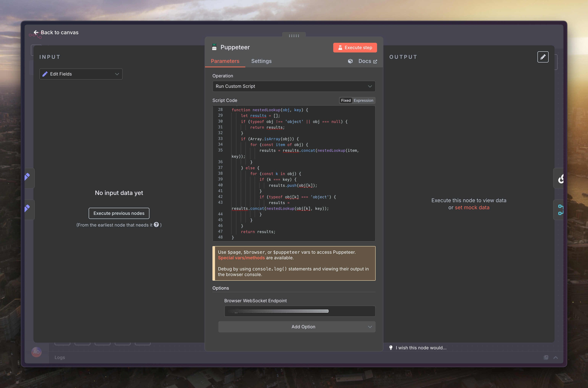Click inside code line 47 return results
588x388 pixels.
coord(258,232)
